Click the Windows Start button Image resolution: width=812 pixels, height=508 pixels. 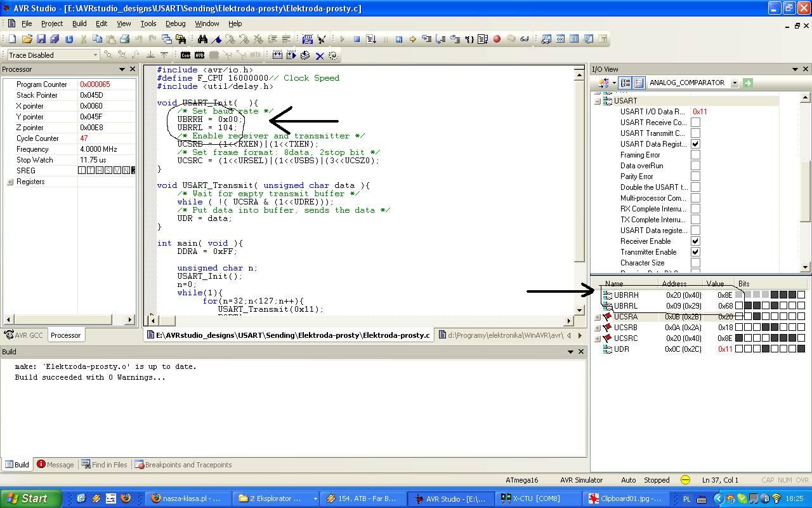[30, 498]
